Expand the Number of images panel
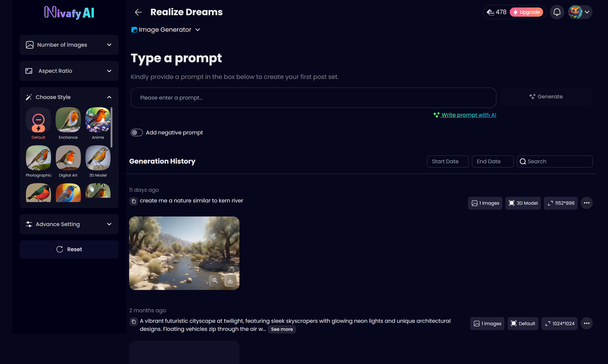The height and width of the screenshot is (364, 608). [69, 45]
